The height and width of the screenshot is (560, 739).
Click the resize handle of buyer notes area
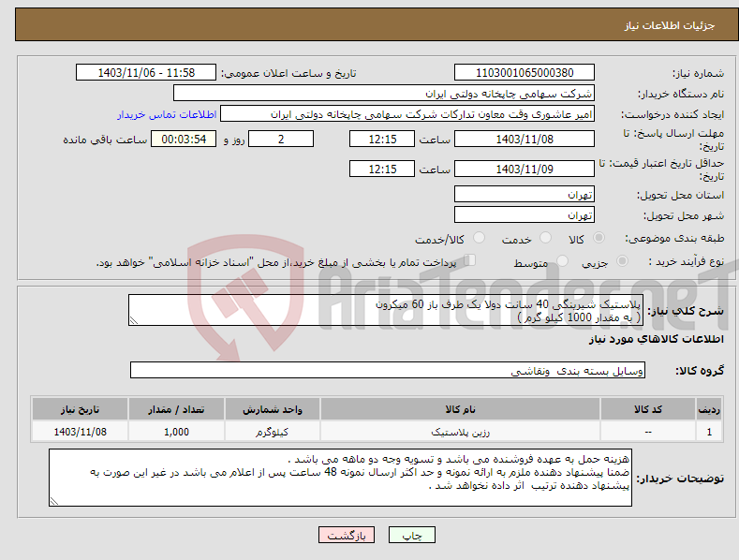pos(54,501)
